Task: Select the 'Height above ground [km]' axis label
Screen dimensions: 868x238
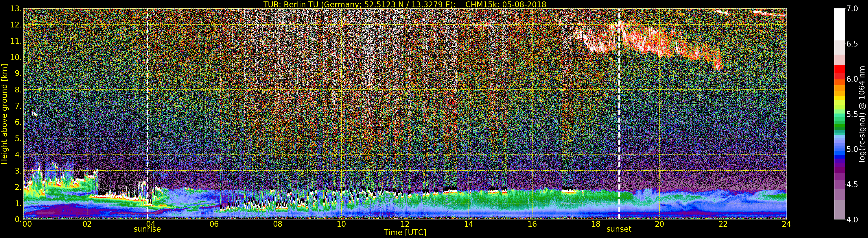Action: coord(4,114)
